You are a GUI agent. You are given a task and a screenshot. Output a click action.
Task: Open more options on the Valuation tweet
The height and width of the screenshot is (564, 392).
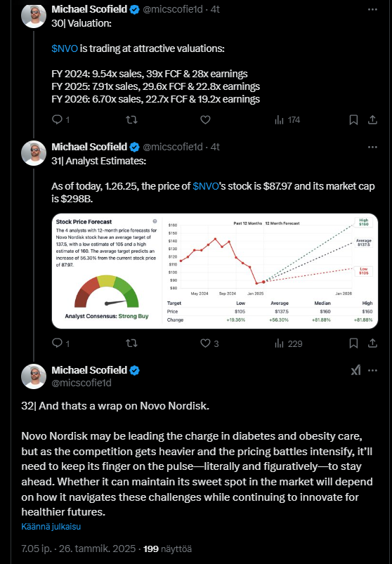coord(372,9)
